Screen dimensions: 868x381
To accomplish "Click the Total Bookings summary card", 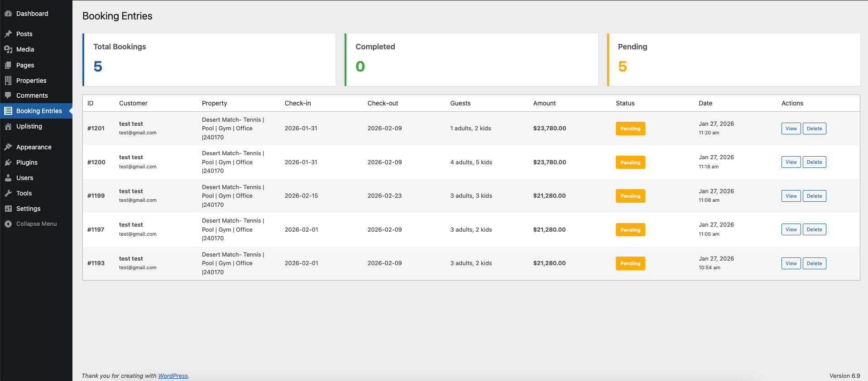I will (209, 59).
